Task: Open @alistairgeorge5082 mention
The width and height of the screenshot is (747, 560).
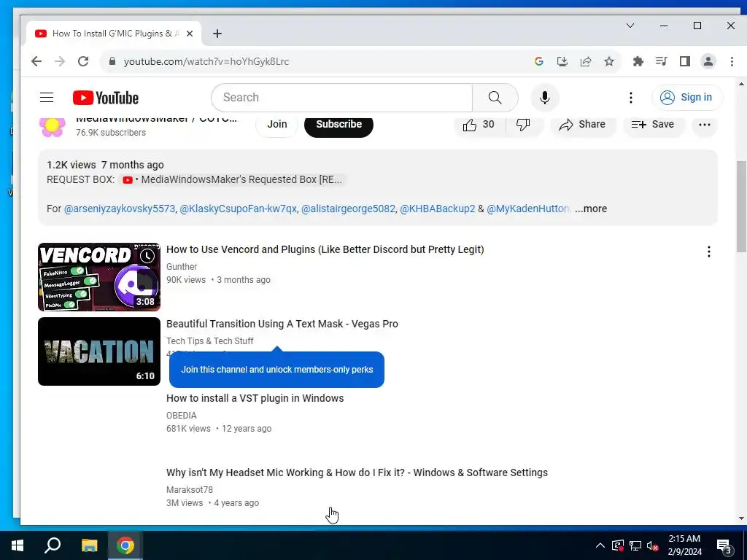Action: (348, 209)
